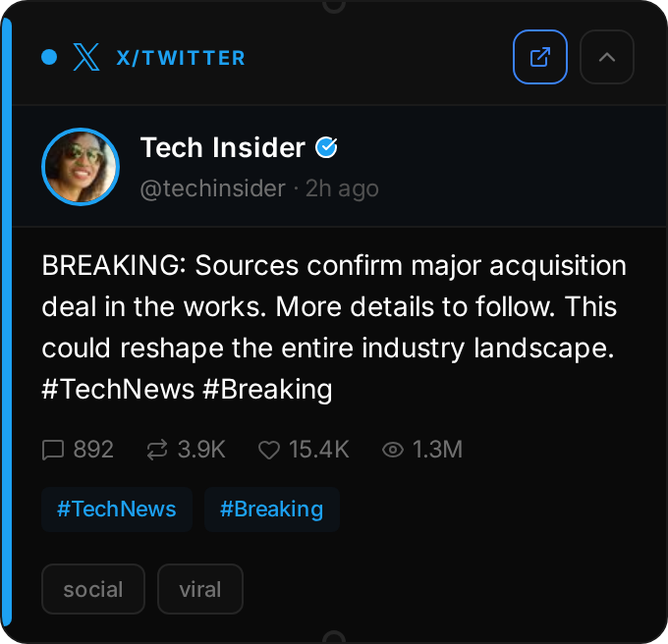Click the X/TWITTER source label

[181, 58]
